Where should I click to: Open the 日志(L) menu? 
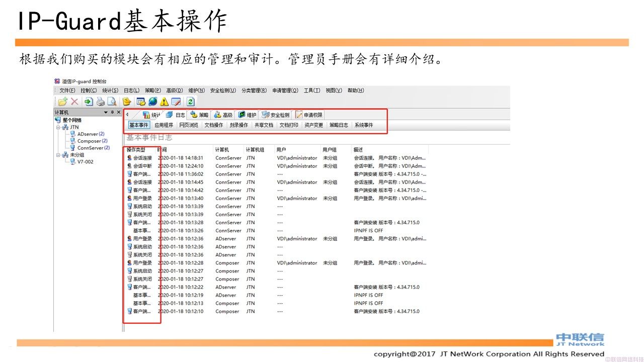[x=132, y=90]
